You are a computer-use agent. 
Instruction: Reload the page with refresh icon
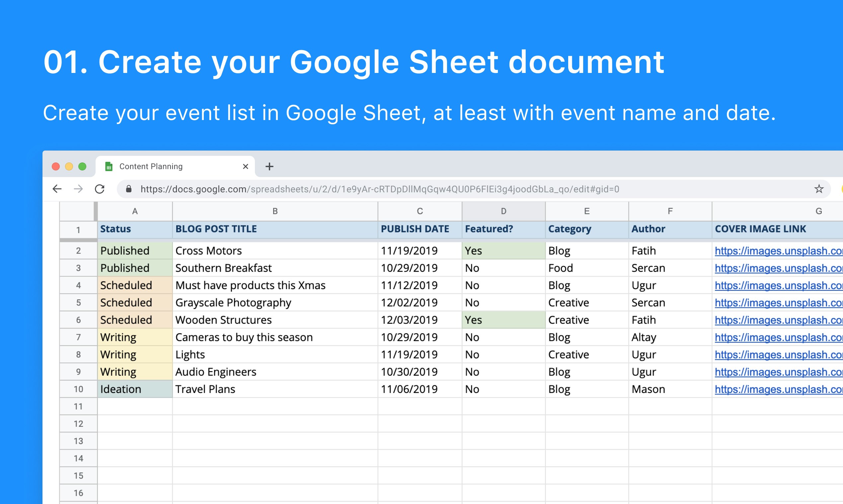click(100, 189)
